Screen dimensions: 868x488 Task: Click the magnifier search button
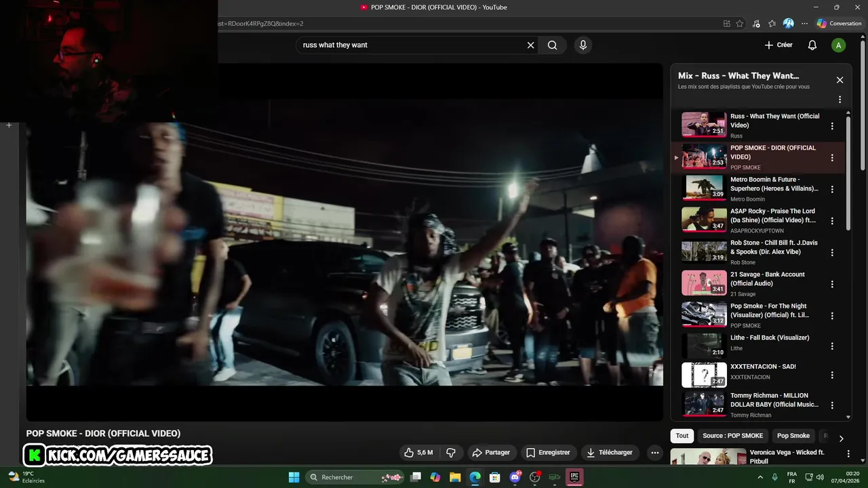click(553, 45)
